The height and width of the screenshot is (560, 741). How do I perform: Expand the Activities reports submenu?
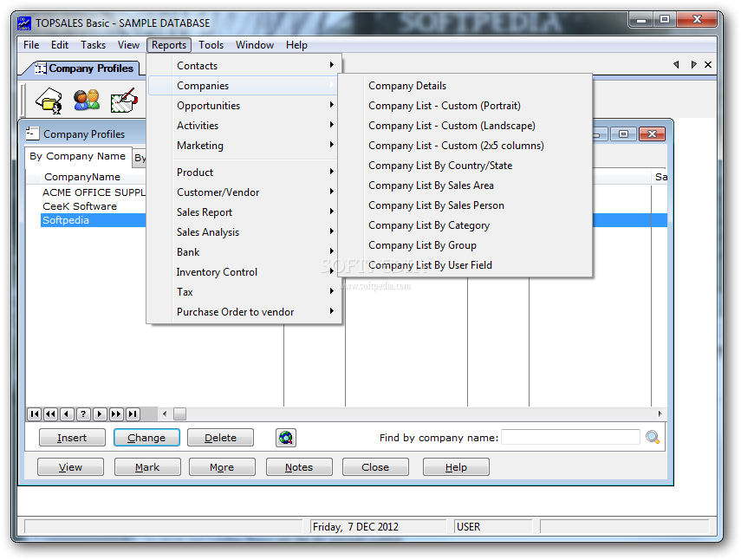click(244, 125)
